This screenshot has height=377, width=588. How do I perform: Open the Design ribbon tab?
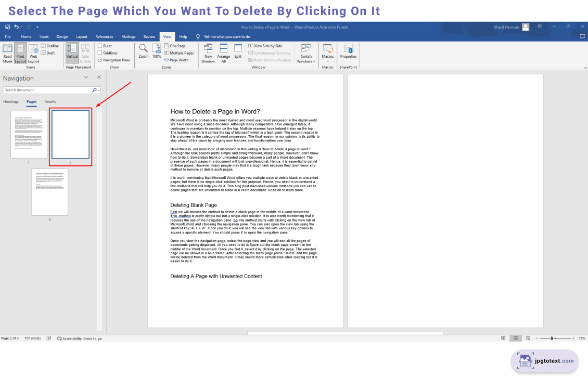(62, 37)
